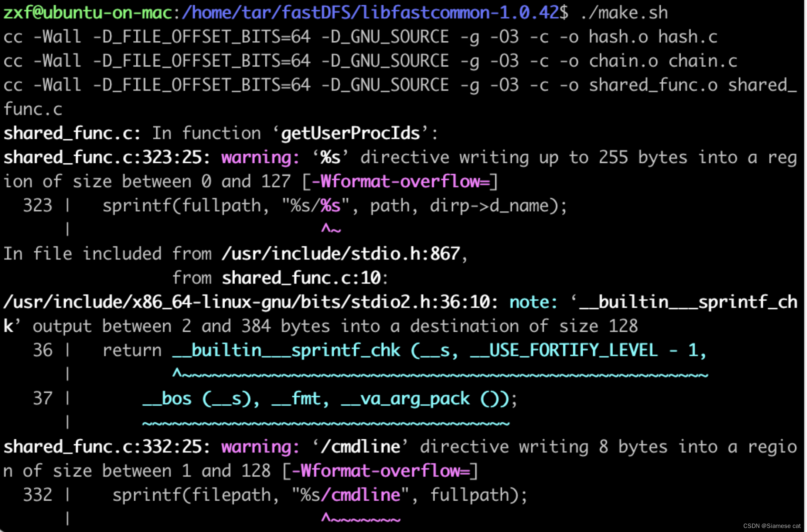Click shared_func.c:10 include reference
This screenshot has height=532, width=807.
[x=301, y=278]
